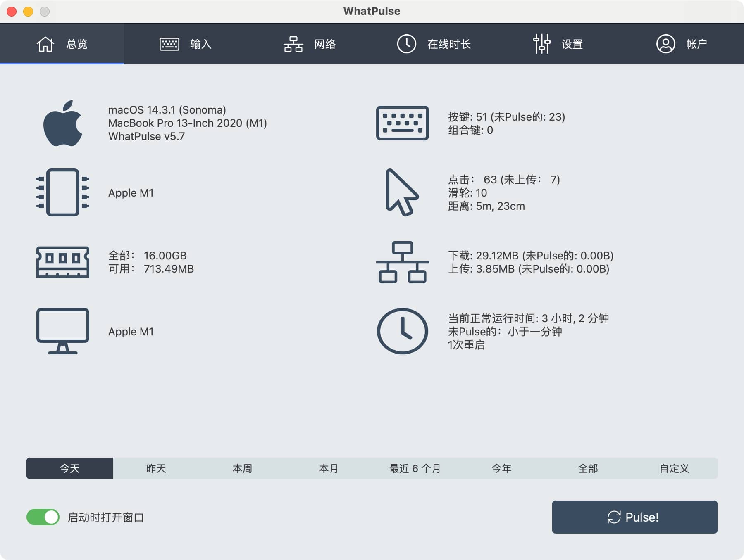
Task: Click the 组合键: 0 text
Action: click(470, 130)
